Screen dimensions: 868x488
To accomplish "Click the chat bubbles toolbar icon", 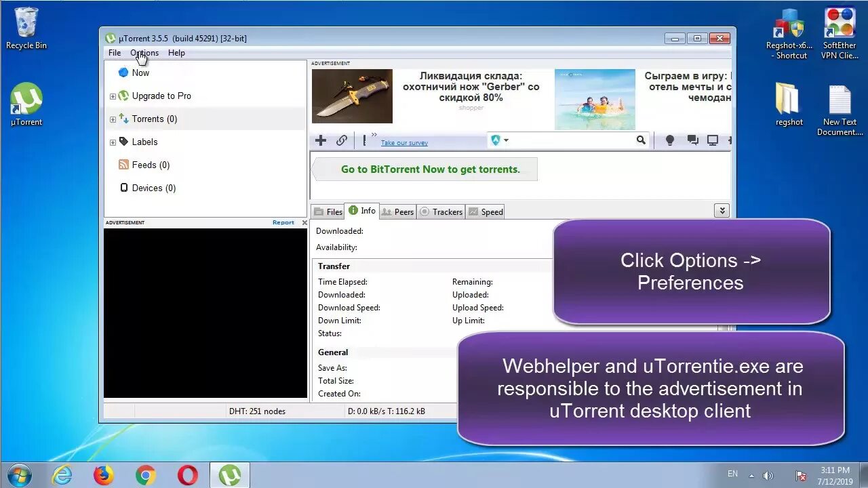I will pyautogui.click(x=692, y=140).
